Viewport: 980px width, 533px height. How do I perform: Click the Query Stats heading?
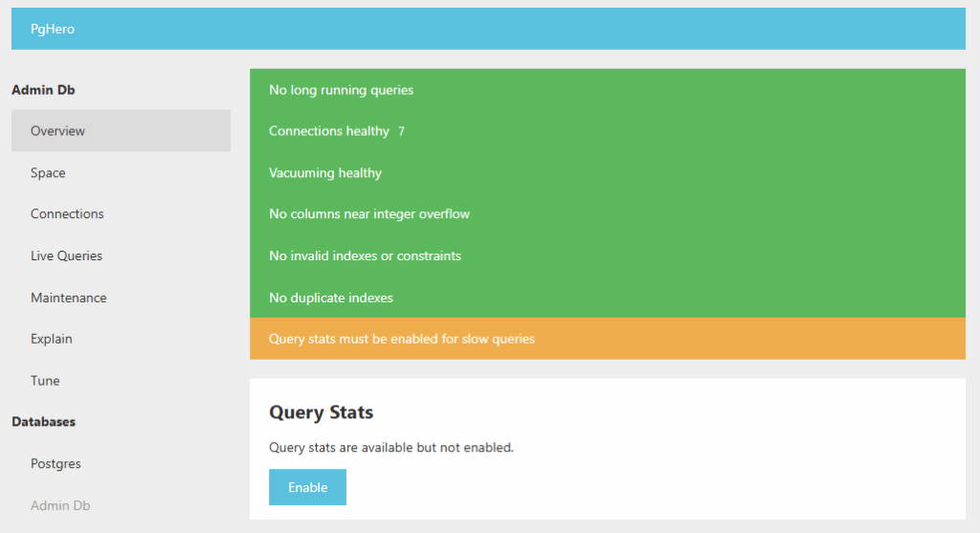point(321,412)
